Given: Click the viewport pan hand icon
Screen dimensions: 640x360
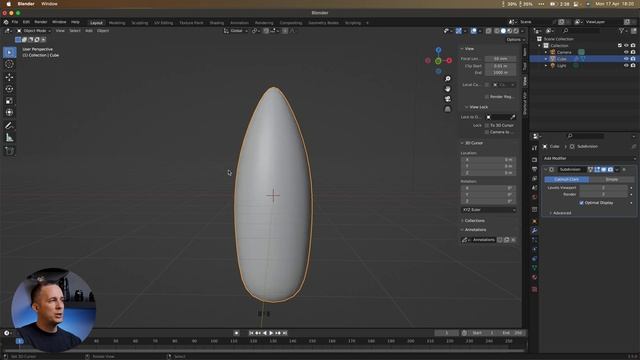Looking at the screenshot, I should coord(448,89).
